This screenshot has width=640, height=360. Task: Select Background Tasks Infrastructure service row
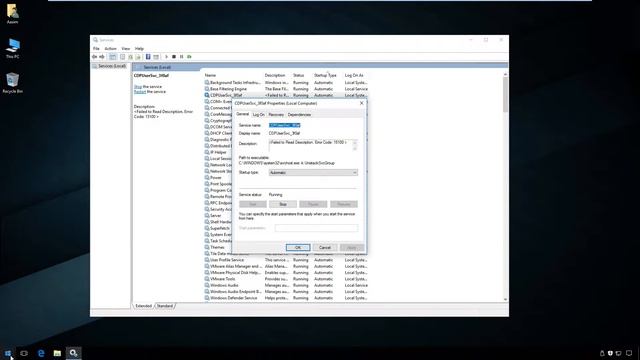point(286,82)
